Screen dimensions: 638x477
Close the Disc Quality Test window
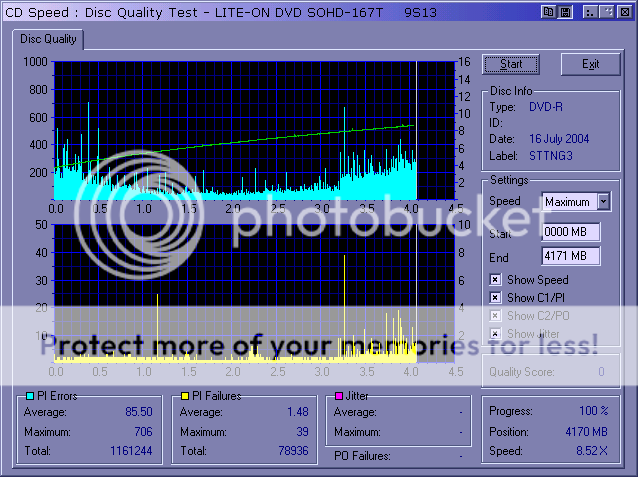pos(624,11)
